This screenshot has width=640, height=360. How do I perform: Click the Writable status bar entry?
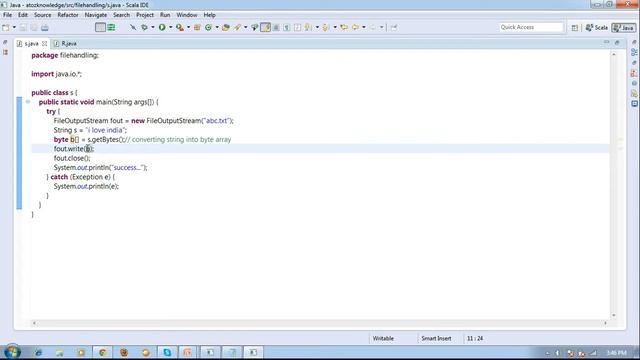tap(383, 338)
